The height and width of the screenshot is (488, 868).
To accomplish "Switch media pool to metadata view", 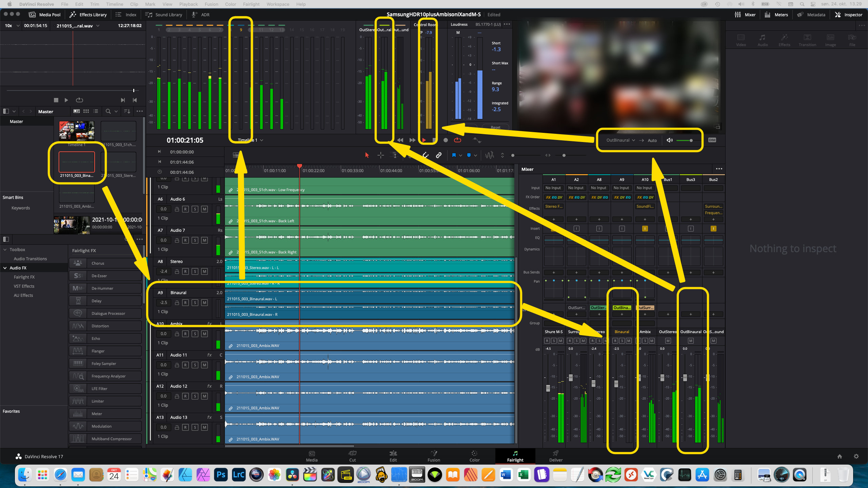I will tap(77, 111).
